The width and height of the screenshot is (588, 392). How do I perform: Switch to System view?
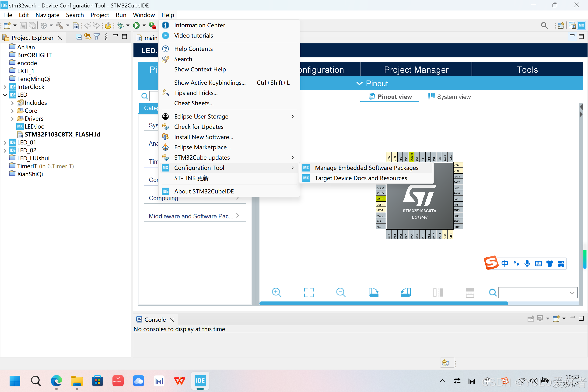pos(449,97)
